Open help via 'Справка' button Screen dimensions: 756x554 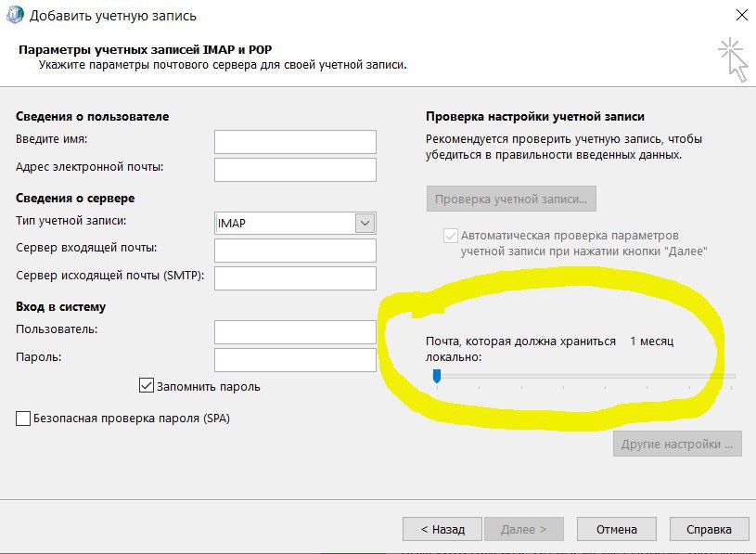pyautogui.click(x=709, y=529)
